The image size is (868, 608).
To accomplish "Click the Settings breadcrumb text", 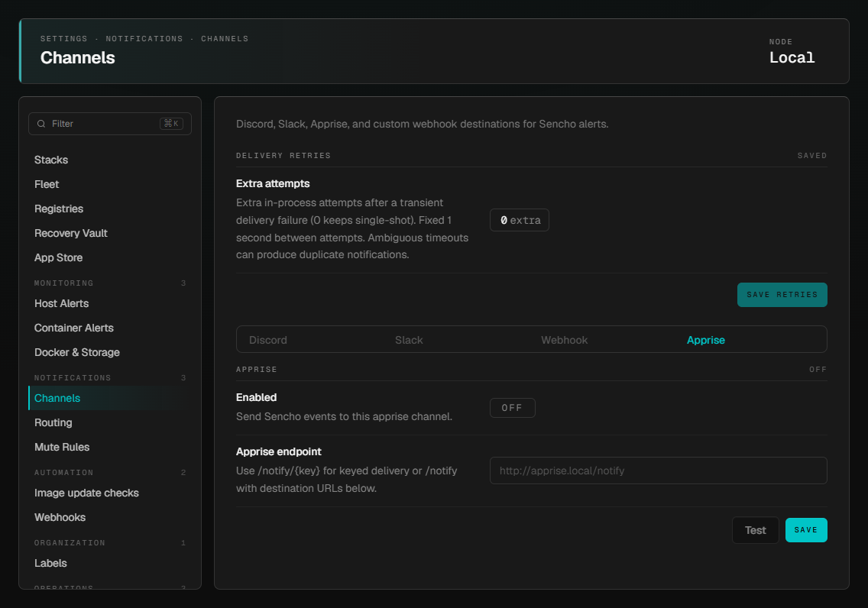I will tap(63, 39).
